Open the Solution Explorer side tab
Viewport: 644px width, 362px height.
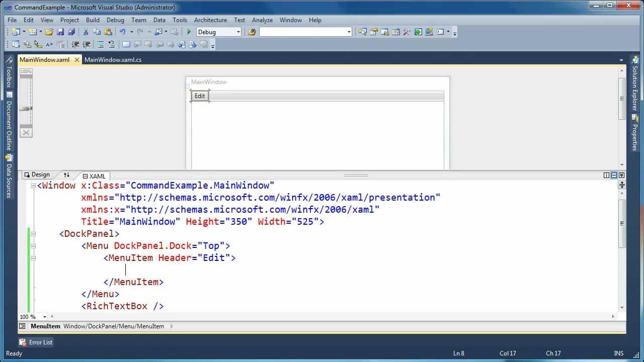(635, 83)
